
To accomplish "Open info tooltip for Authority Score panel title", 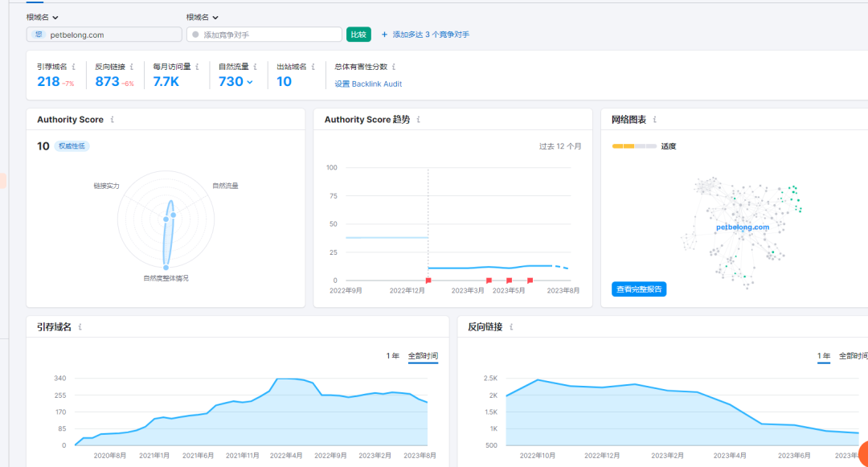I will coord(113,120).
